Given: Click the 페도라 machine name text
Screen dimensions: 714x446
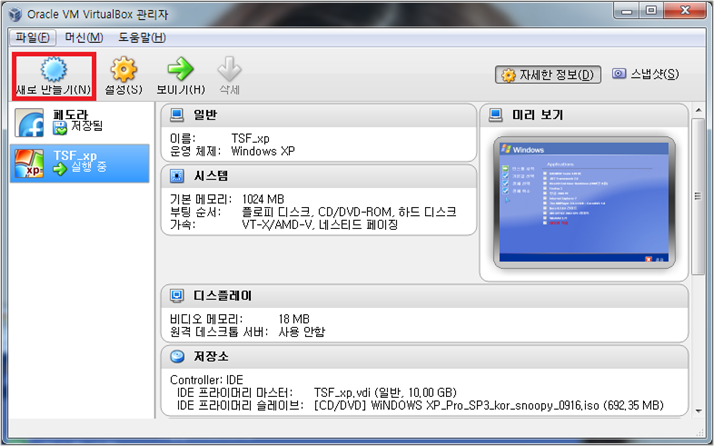Looking at the screenshot, I should pos(71,114).
